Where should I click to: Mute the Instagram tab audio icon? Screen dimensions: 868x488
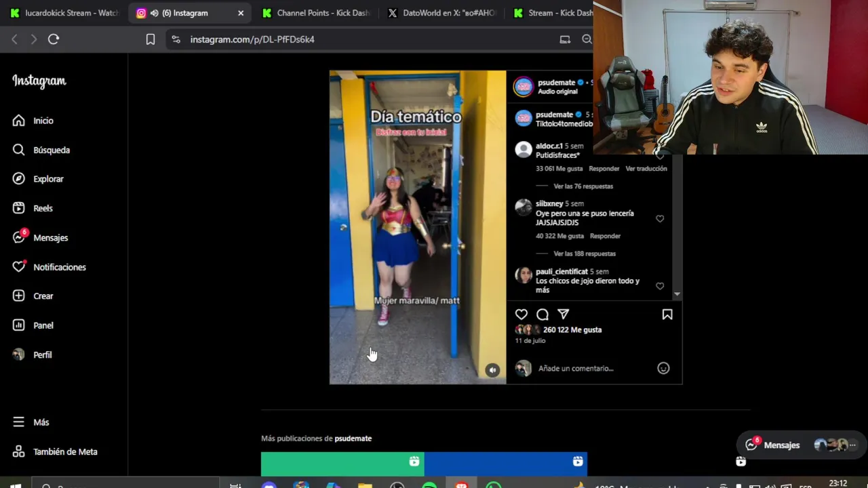point(154,13)
